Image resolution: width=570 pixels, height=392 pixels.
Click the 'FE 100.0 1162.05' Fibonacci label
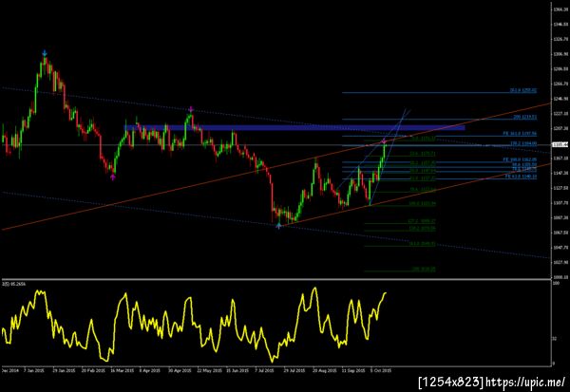(x=520, y=159)
